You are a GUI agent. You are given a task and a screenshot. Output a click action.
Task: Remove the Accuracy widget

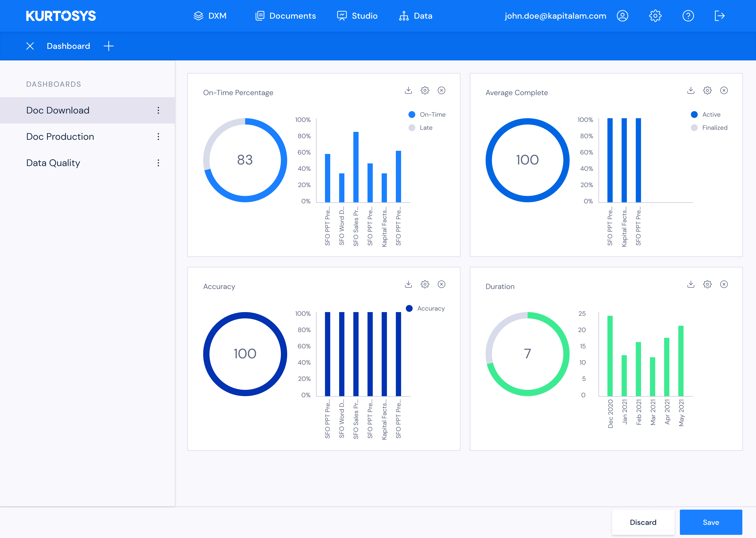[442, 284]
